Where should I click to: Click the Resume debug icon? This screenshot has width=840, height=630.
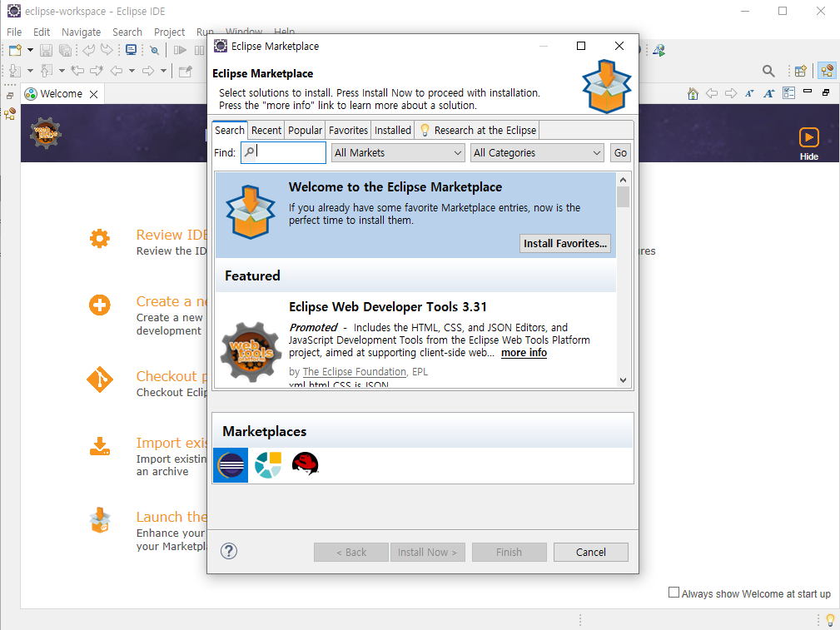pos(181,51)
